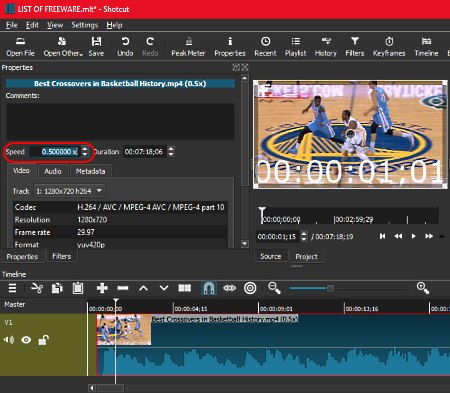Open the File menu
Screen dimensions: 450x393
click(x=12, y=25)
